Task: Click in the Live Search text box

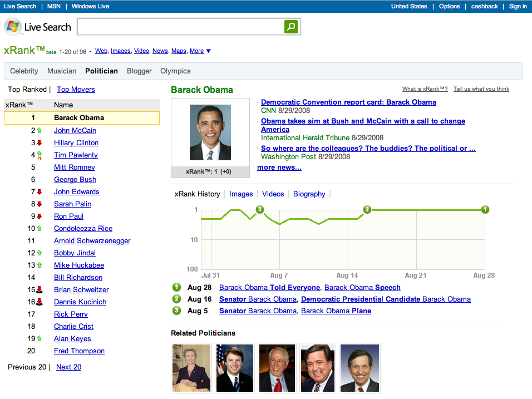Action: pyautogui.click(x=180, y=27)
